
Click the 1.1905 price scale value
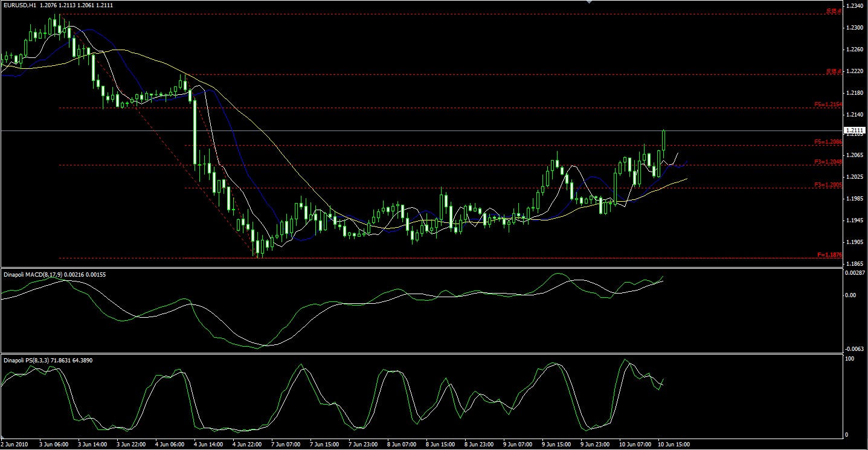click(x=855, y=242)
